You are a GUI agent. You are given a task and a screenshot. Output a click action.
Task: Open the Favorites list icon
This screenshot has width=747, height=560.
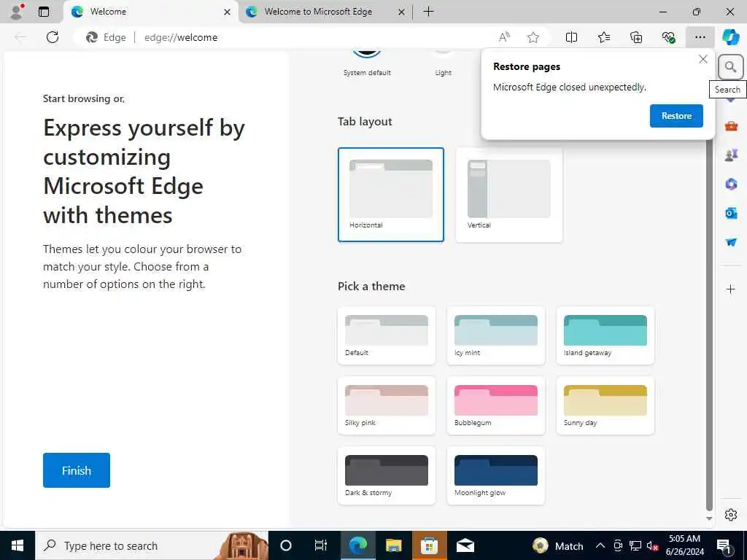point(603,37)
